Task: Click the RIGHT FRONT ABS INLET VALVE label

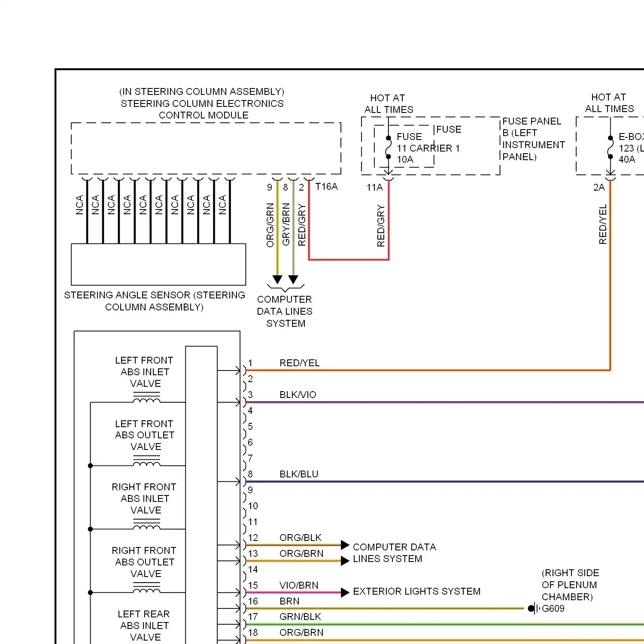Action: coord(144,498)
